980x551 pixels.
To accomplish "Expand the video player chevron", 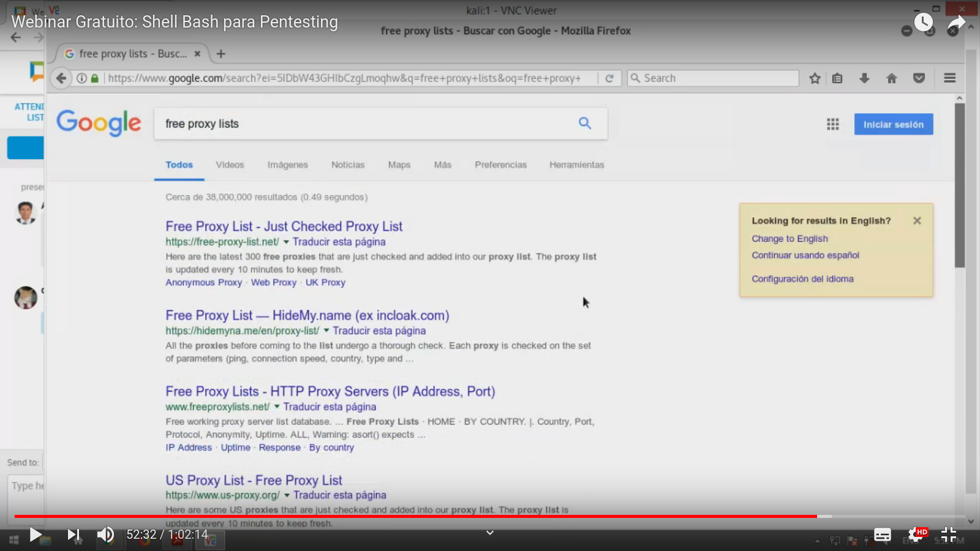I will [490, 533].
